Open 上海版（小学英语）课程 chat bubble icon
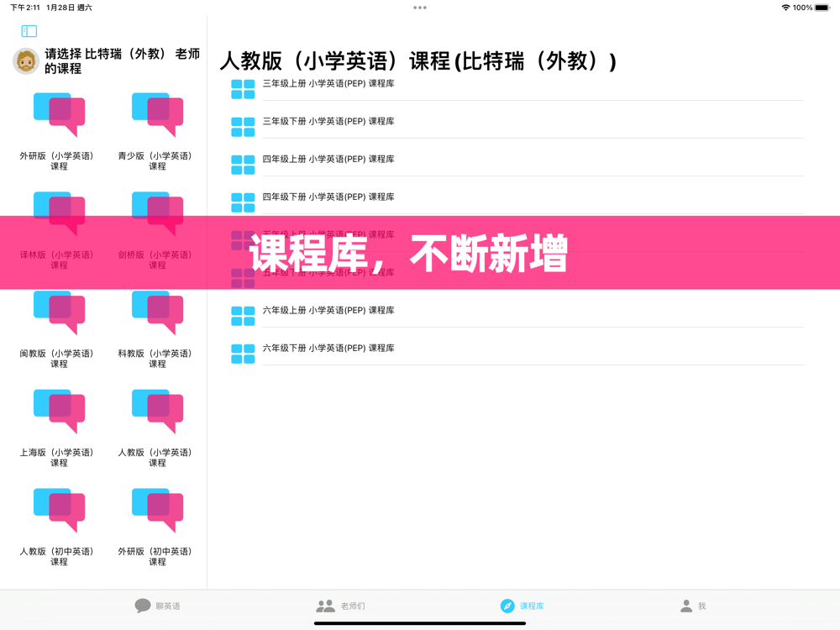Viewport: 840px width, 630px height. [59, 412]
